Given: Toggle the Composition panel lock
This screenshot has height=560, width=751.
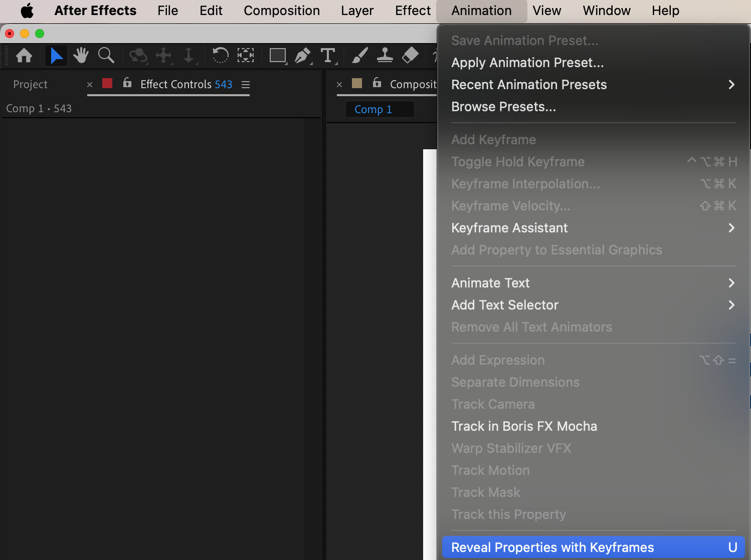Looking at the screenshot, I should click(377, 83).
